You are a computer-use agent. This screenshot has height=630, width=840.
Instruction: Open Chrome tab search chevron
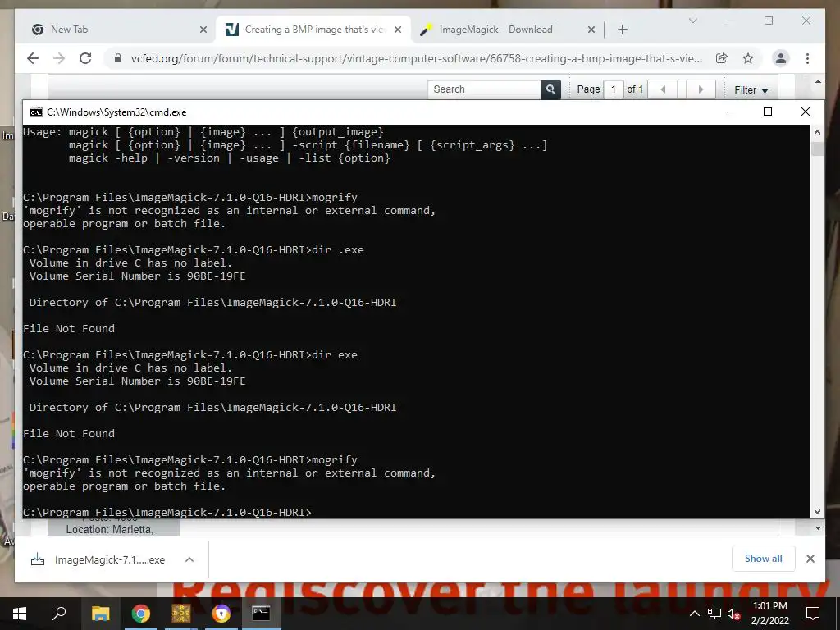(692, 21)
